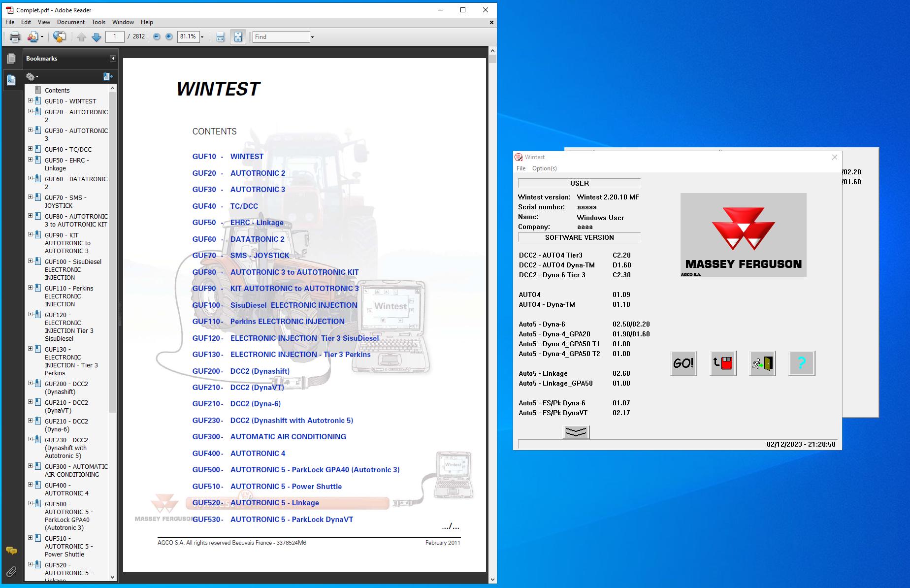Open the Option(s) menu in Wintest
The image size is (910, 588).
(545, 168)
